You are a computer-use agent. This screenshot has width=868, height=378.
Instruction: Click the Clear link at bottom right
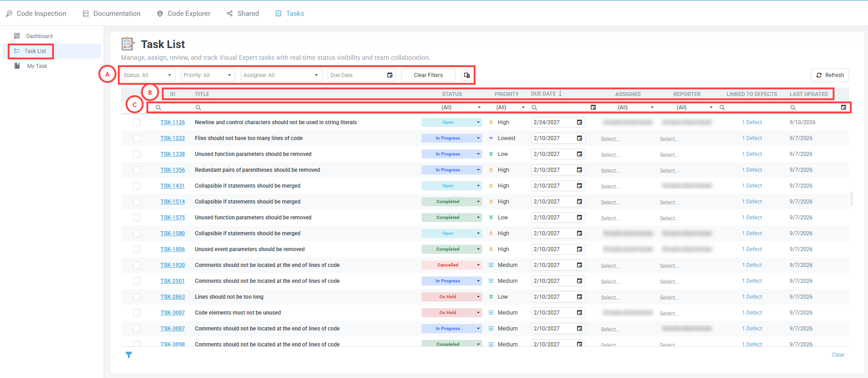(838, 355)
